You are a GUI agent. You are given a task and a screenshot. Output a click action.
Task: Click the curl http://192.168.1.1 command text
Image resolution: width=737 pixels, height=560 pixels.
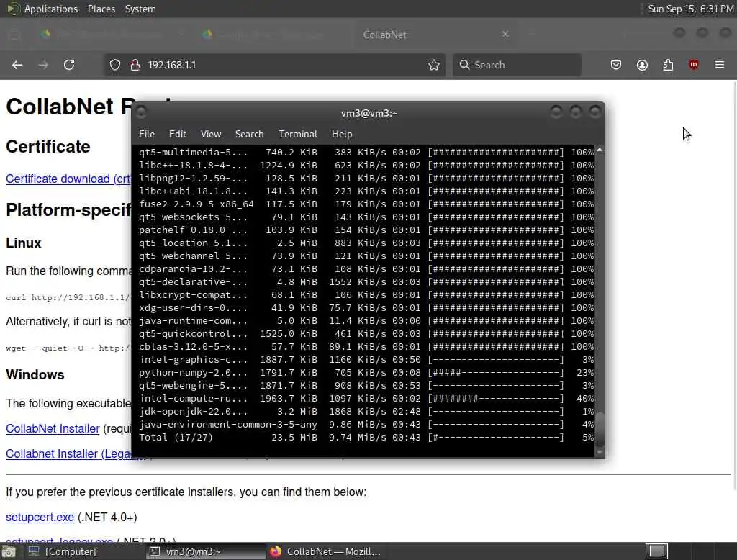68,297
